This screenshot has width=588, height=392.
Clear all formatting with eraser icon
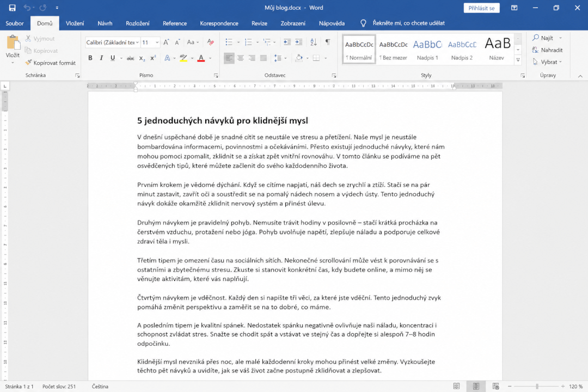point(210,42)
